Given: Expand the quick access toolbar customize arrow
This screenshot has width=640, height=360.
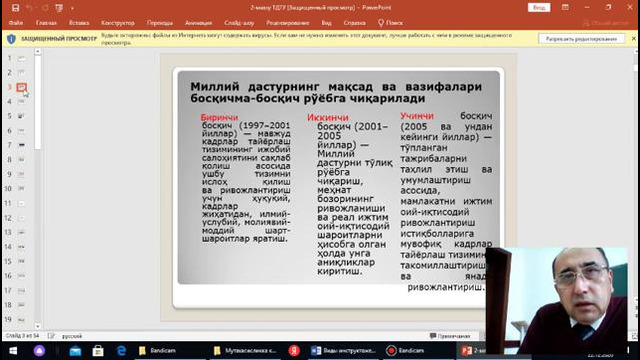Looking at the screenshot, I should pyautogui.click(x=72, y=8).
